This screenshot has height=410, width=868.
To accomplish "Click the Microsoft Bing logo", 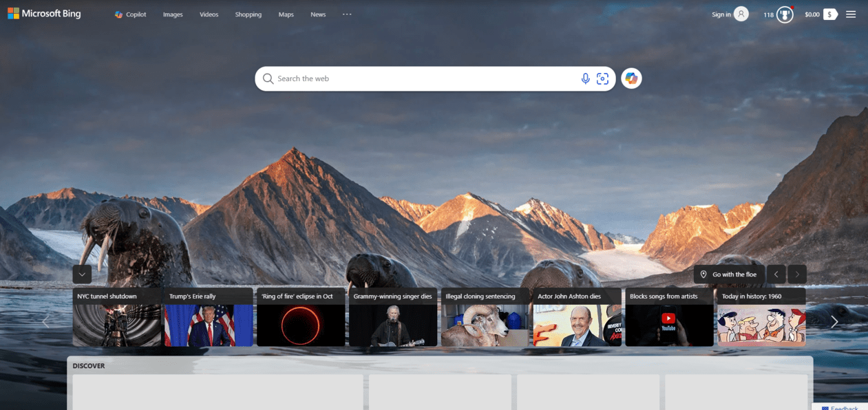I will [44, 14].
